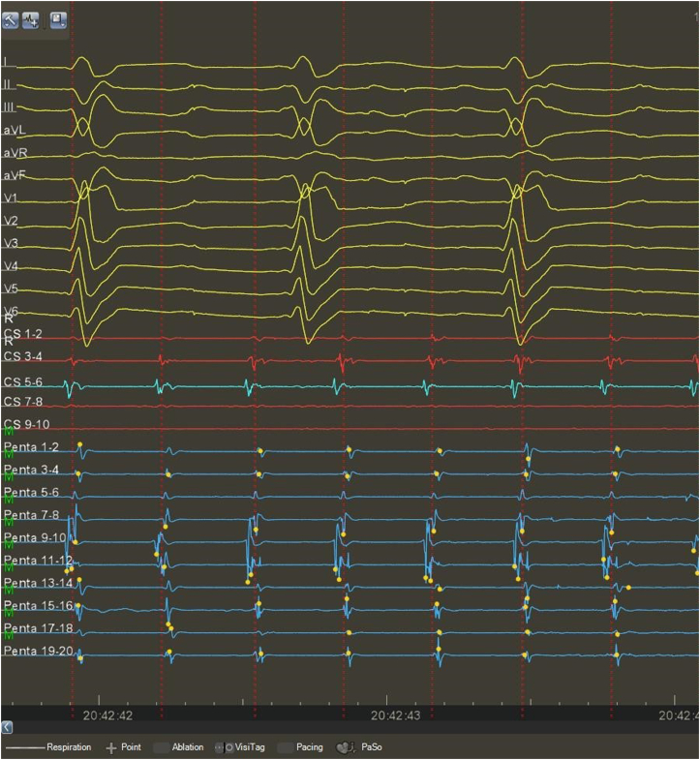
Task: Select the Penta 15-16 channel label
Action: pos(38,605)
